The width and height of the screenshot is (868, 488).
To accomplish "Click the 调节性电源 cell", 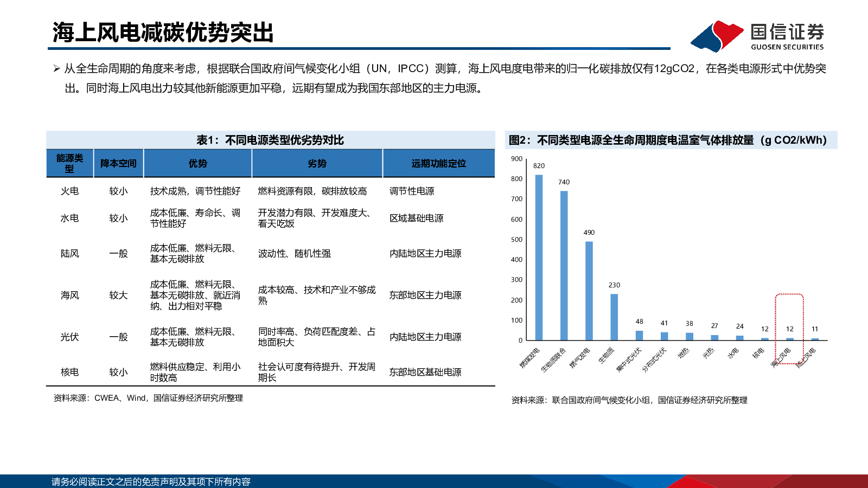I will [412, 191].
